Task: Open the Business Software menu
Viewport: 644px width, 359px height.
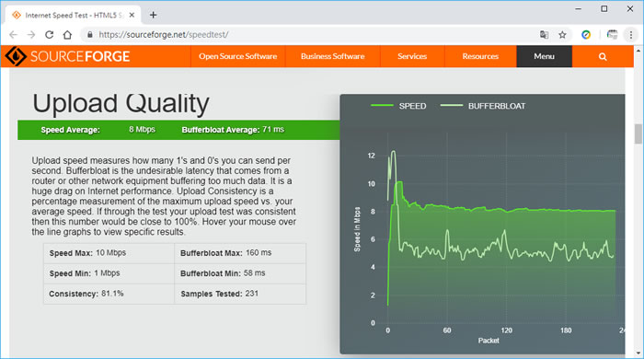Action: pos(333,56)
